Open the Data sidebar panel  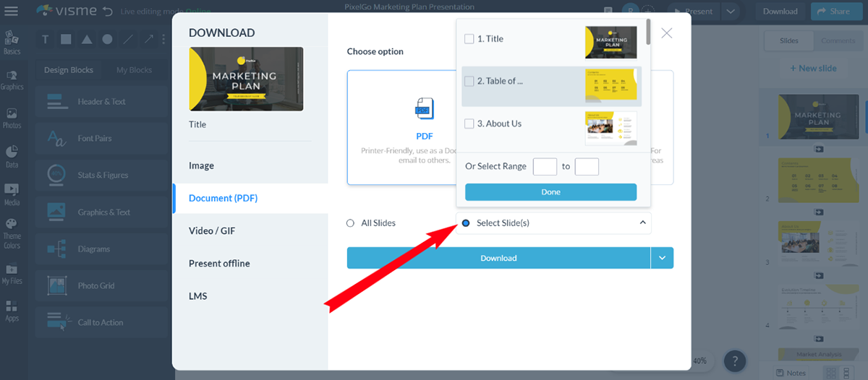[12, 157]
